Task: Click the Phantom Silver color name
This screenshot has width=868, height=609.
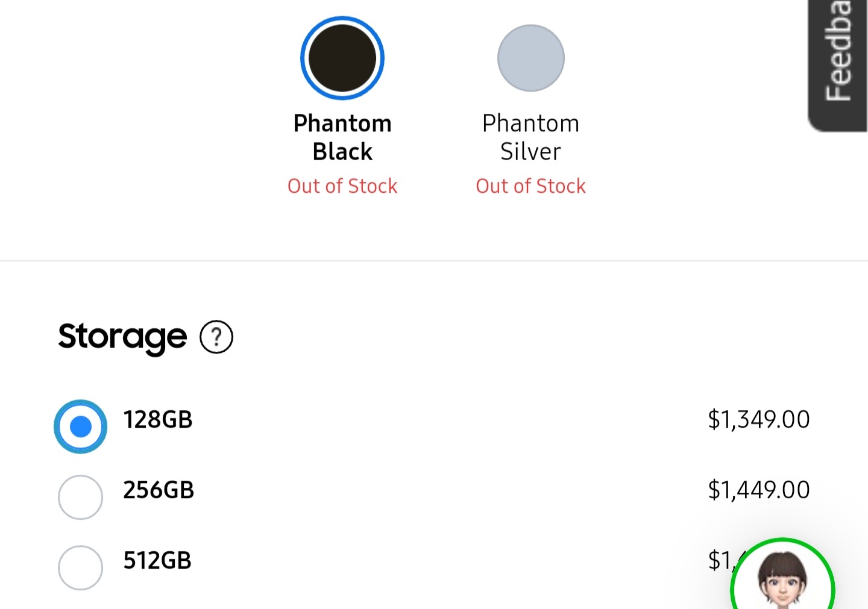Action: pos(530,137)
